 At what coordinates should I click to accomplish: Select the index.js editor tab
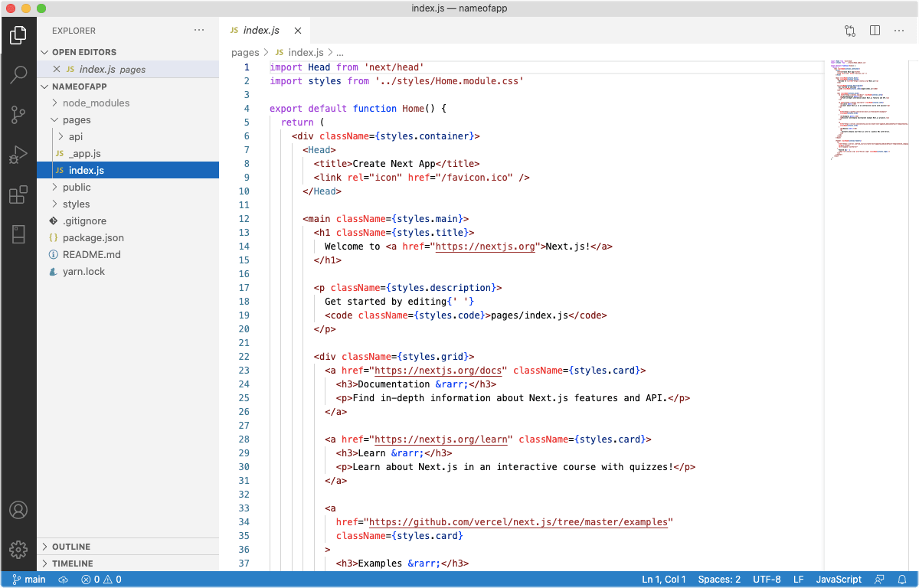pos(260,31)
